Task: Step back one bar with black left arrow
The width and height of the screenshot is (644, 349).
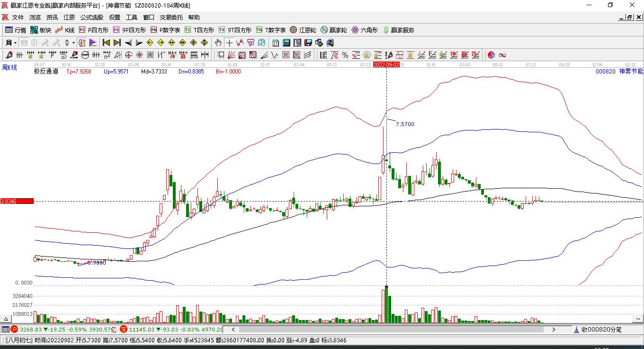Action: tap(128, 43)
